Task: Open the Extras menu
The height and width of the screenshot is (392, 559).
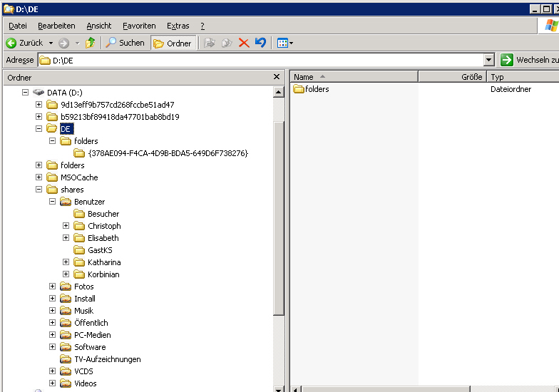Action: pyautogui.click(x=178, y=26)
